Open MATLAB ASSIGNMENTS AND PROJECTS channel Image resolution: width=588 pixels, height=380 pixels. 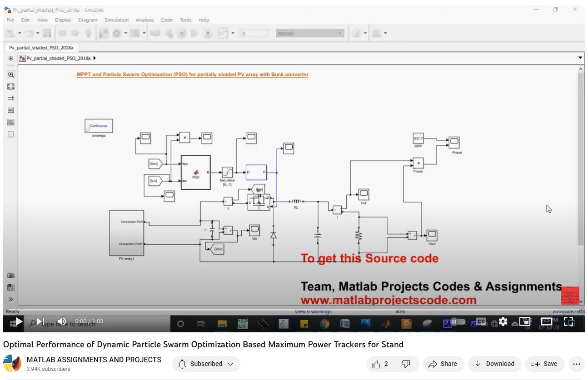tap(94, 360)
